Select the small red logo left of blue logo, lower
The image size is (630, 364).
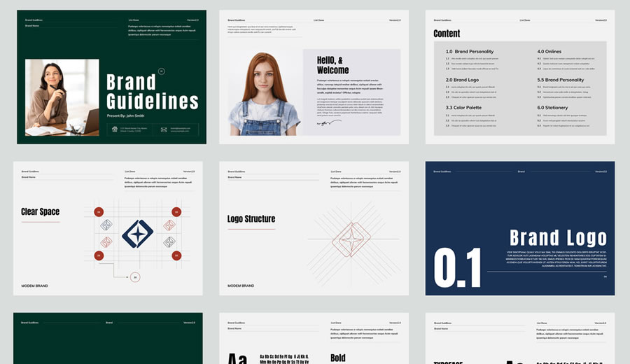(x=106, y=242)
